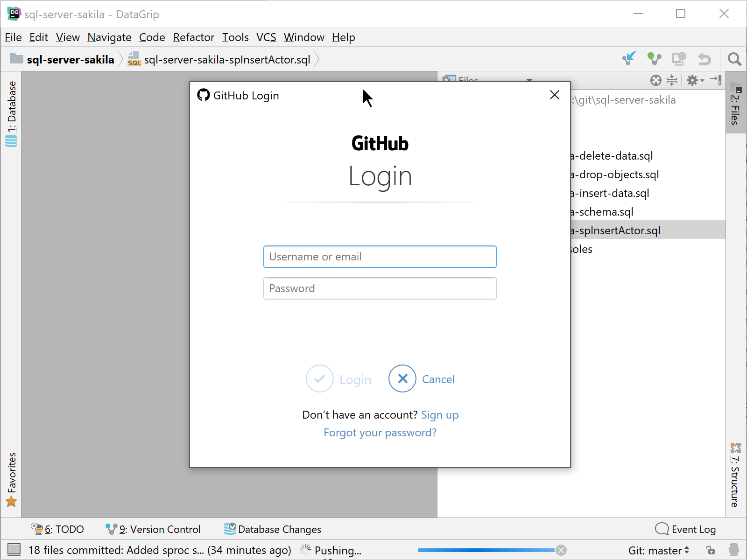
Task: Open the Files view dropdown arrow
Action: click(529, 80)
